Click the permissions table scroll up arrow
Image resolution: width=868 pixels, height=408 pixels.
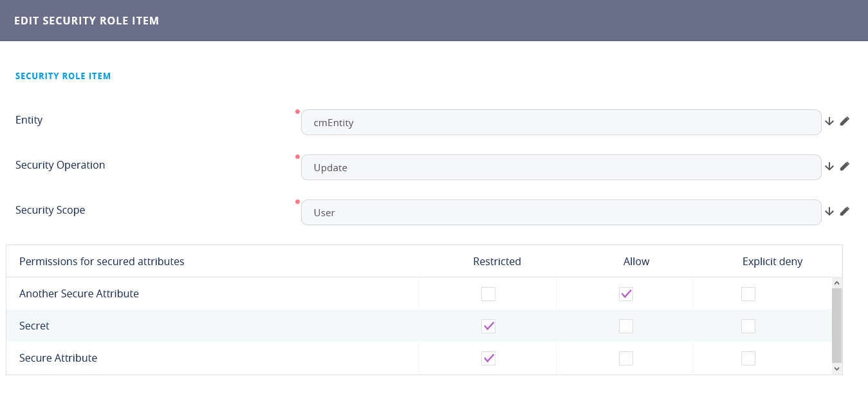click(836, 283)
